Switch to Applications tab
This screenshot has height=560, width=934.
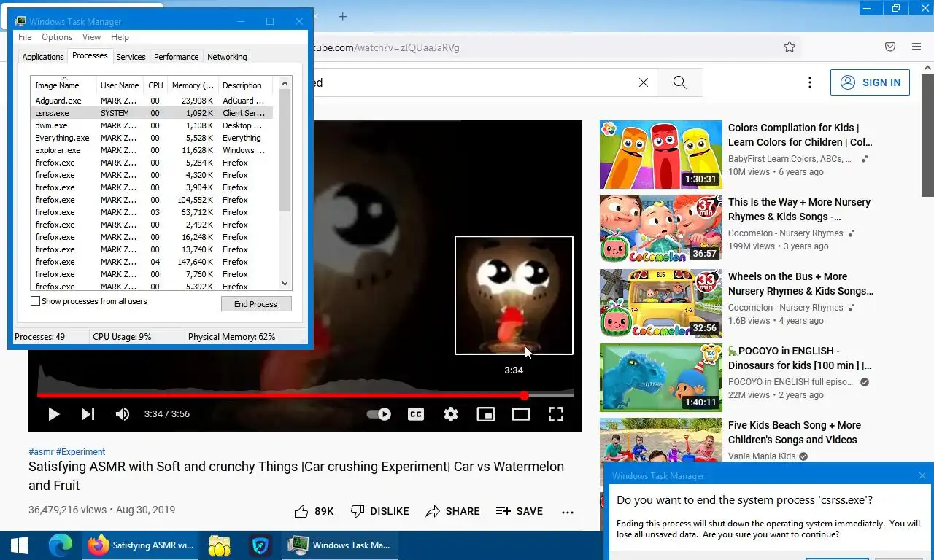[43, 57]
